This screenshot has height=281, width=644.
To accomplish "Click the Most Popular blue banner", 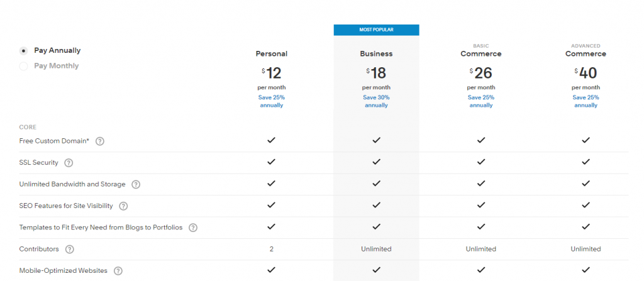I will 376,30.
